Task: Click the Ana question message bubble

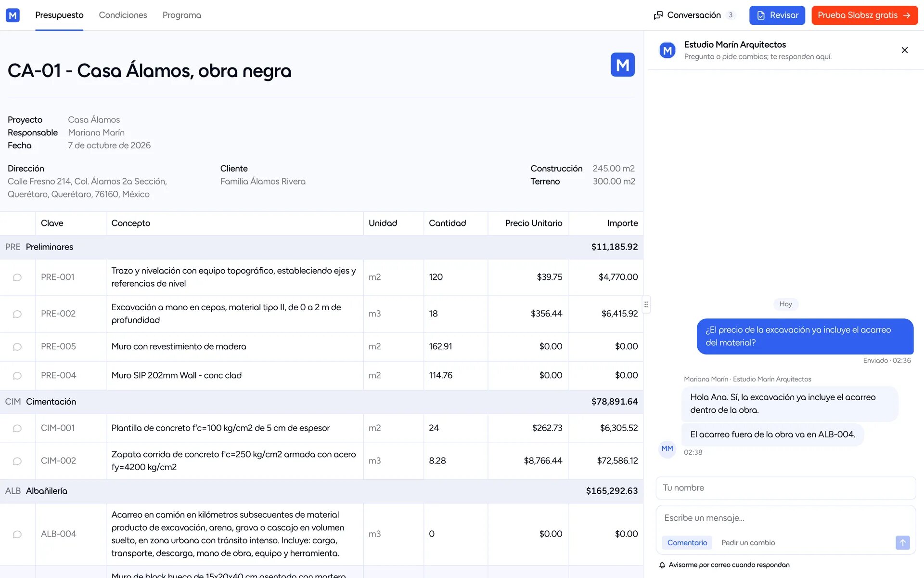Action: [x=805, y=337]
